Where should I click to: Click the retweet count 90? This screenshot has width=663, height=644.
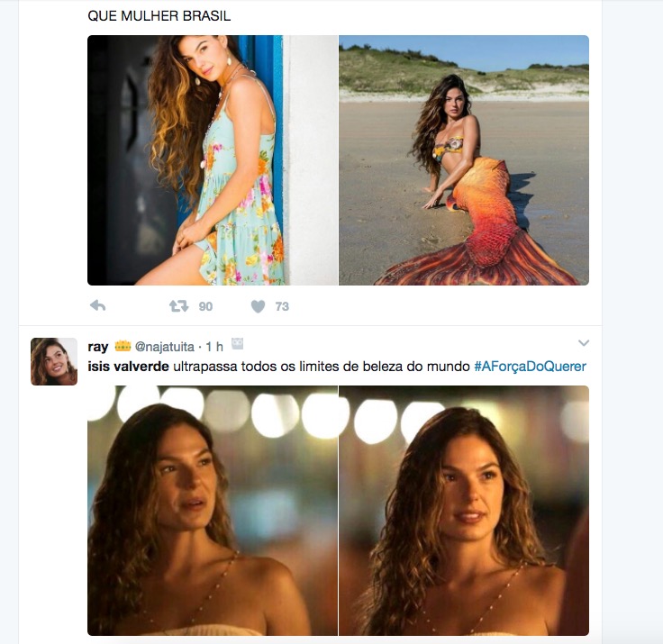pos(205,306)
